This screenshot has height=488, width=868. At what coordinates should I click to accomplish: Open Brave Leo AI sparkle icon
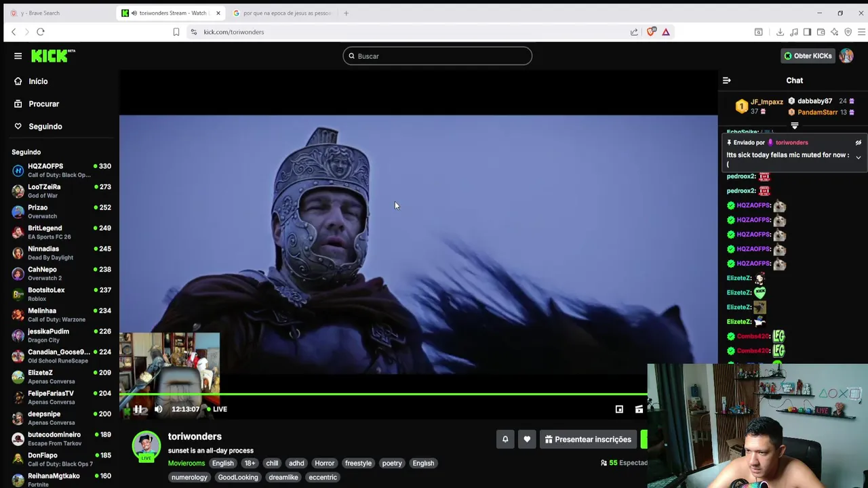point(834,32)
